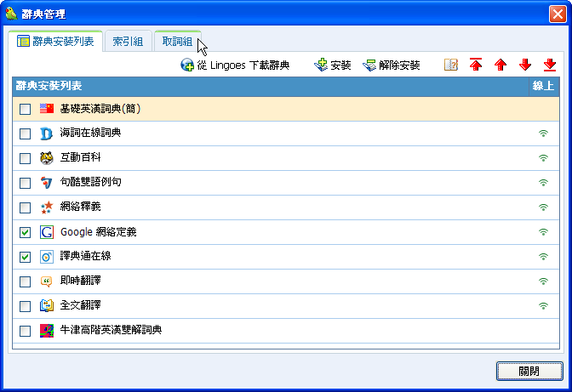Move dictionary down one position
The width and height of the screenshot is (572, 392).
pyautogui.click(x=525, y=65)
